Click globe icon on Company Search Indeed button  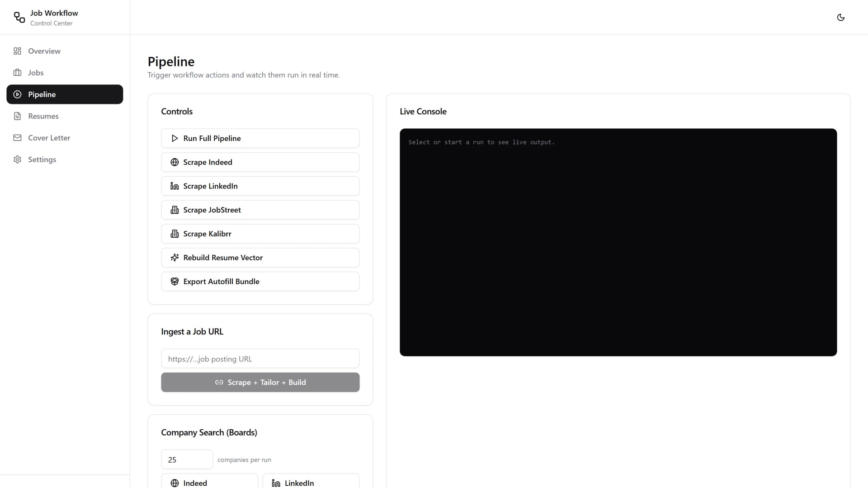175,483
